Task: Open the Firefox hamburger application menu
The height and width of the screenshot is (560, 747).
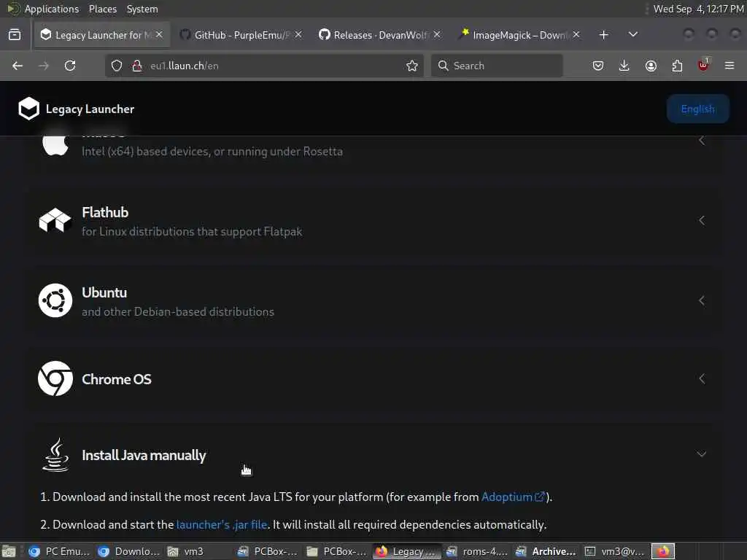Action: point(729,66)
